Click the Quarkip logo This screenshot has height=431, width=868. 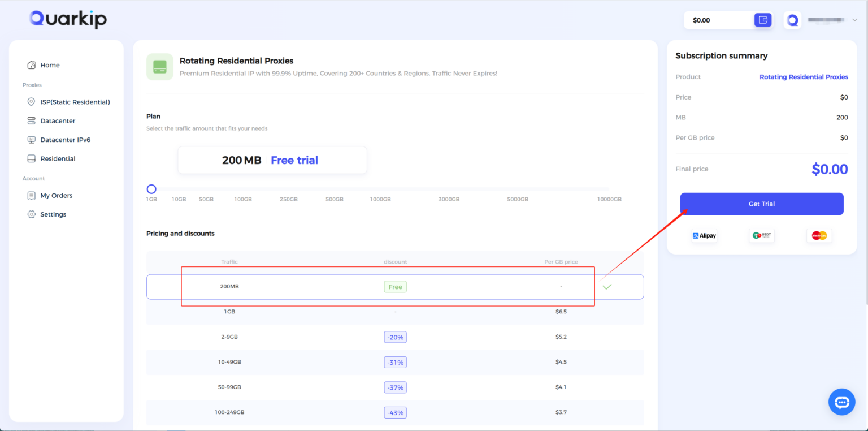coord(67,19)
